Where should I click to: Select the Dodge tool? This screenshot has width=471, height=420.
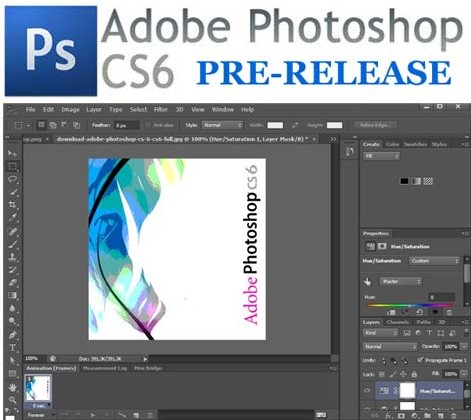[12, 321]
